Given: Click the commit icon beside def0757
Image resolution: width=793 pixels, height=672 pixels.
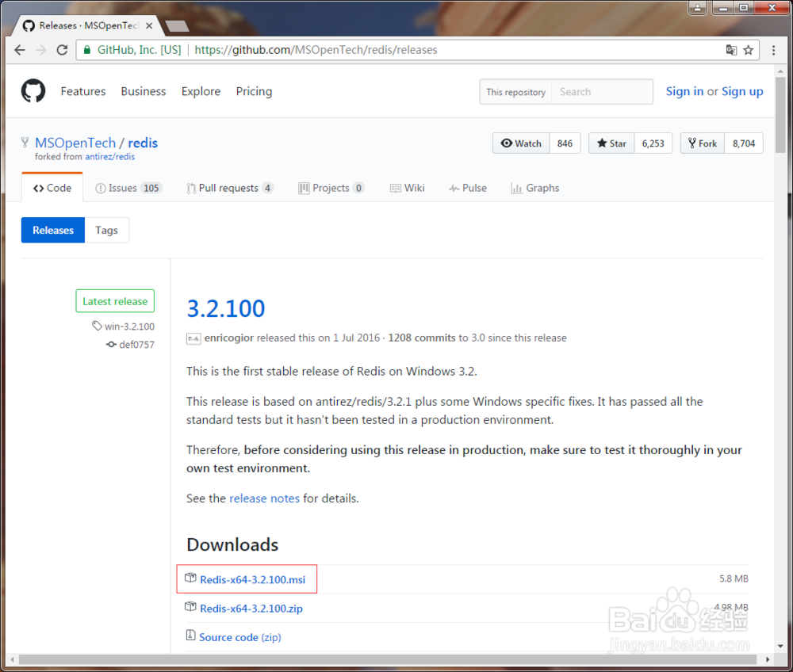Looking at the screenshot, I should coord(111,345).
